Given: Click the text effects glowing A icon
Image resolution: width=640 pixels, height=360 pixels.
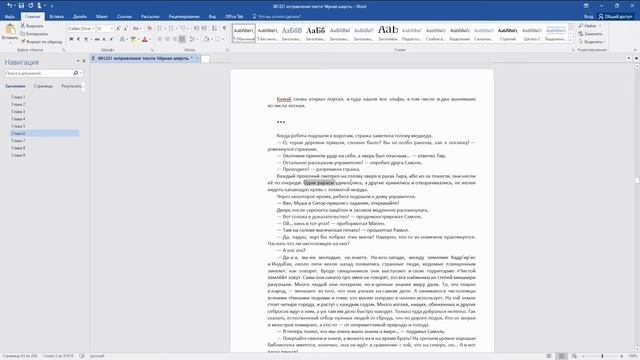Looking at the screenshot, I should click(122, 39).
